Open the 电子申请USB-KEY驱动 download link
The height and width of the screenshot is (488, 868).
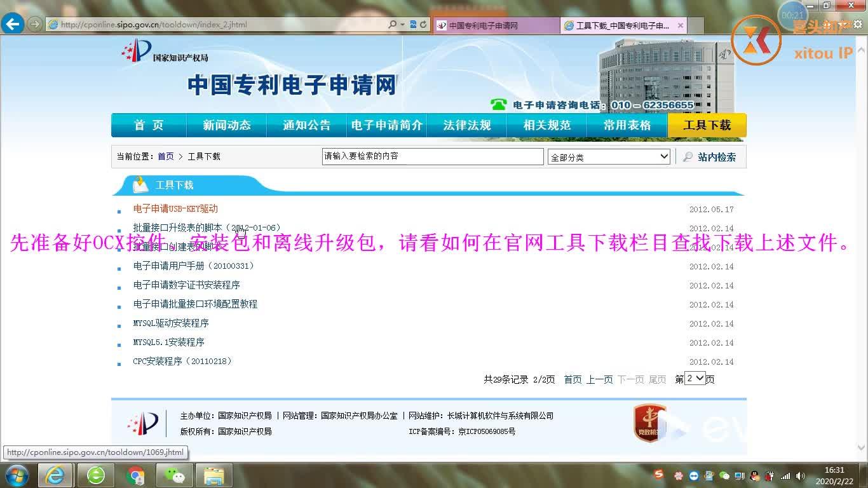(175, 209)
